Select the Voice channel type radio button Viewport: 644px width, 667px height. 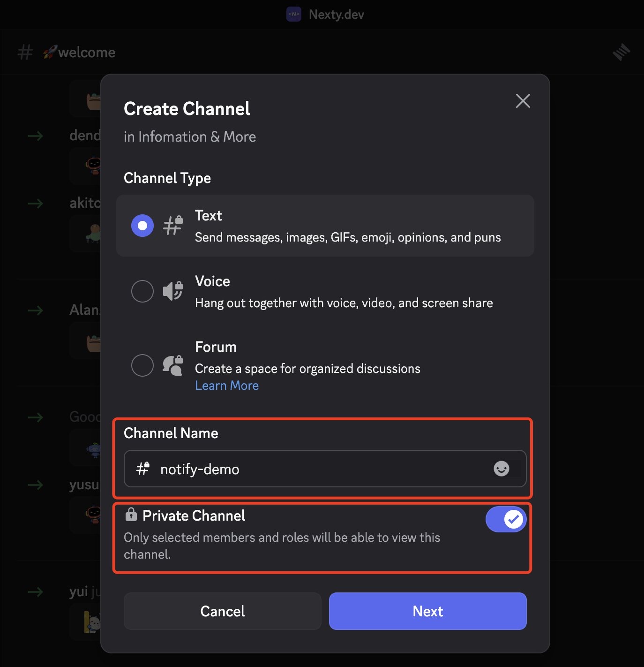click(142, 291)
